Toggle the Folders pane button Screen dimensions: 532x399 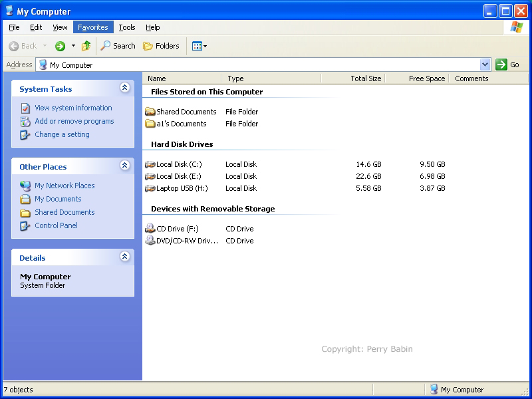pos(161,46)
